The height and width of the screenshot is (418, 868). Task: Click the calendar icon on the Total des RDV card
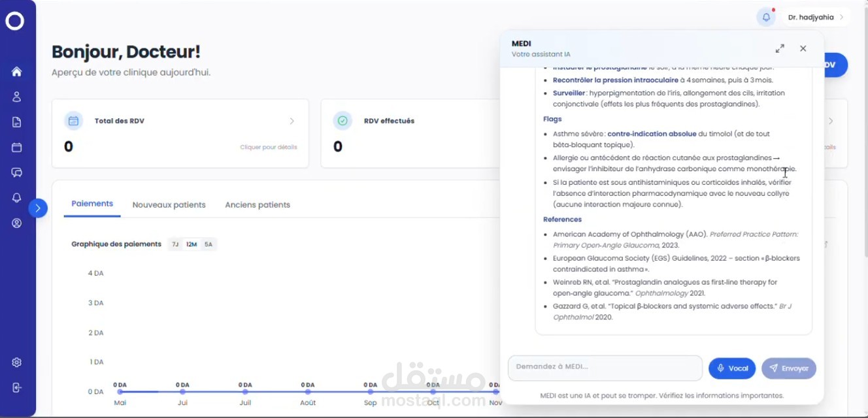73,121
